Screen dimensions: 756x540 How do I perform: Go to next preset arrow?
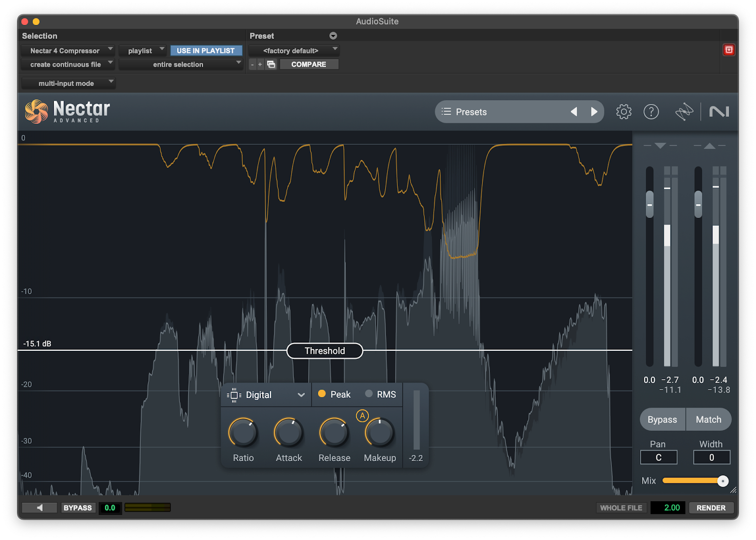coord(594,112)
